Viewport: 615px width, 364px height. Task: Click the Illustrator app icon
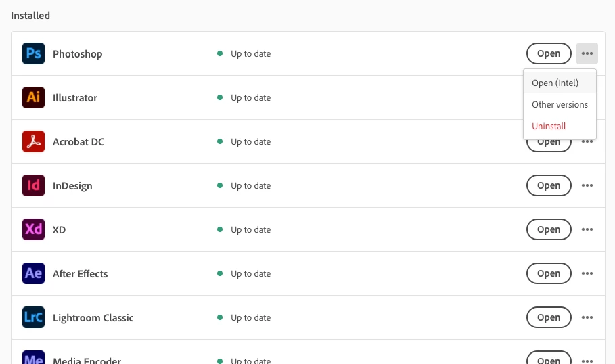(x=33, y=97)
